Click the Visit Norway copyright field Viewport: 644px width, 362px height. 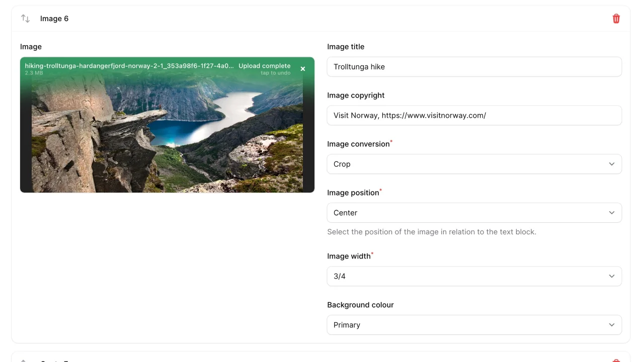pyautogui.click(x=474, y=115)
